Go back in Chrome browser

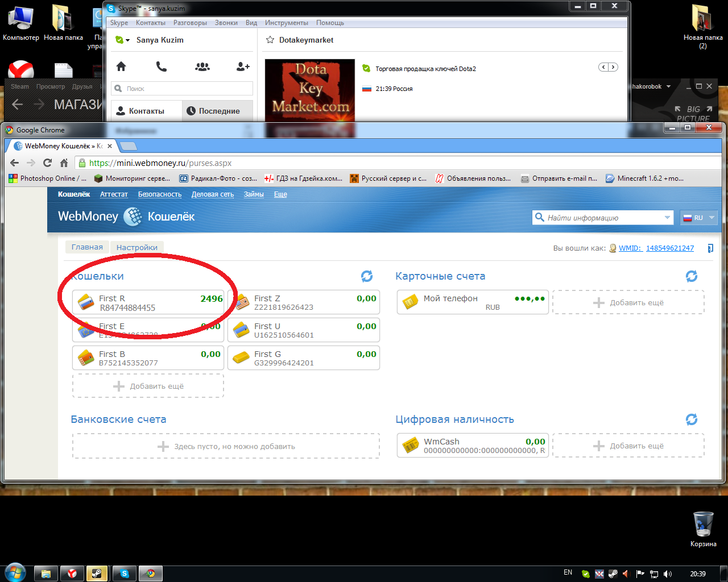[x=15, y=163]
